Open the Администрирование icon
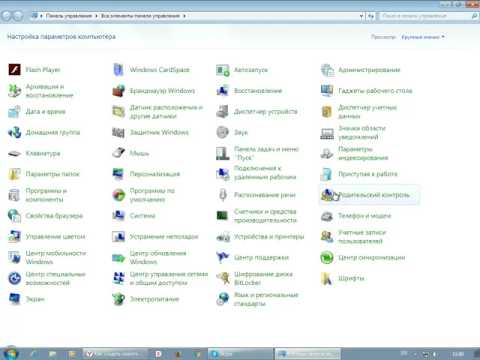 (x=327, y=70)
